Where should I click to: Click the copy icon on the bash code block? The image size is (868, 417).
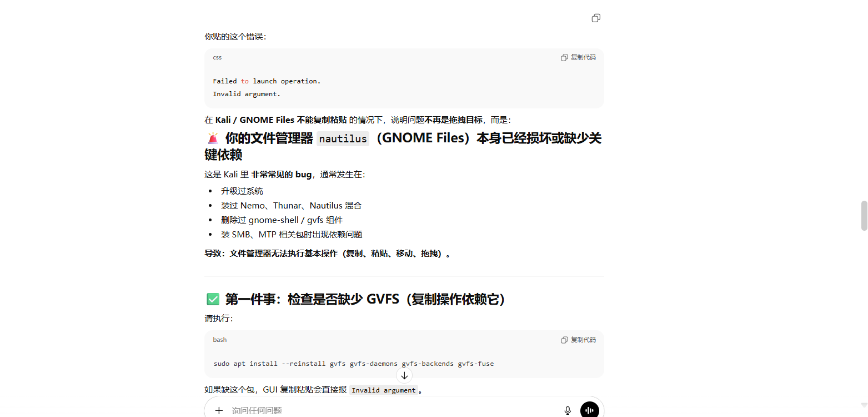click(564, 340)
